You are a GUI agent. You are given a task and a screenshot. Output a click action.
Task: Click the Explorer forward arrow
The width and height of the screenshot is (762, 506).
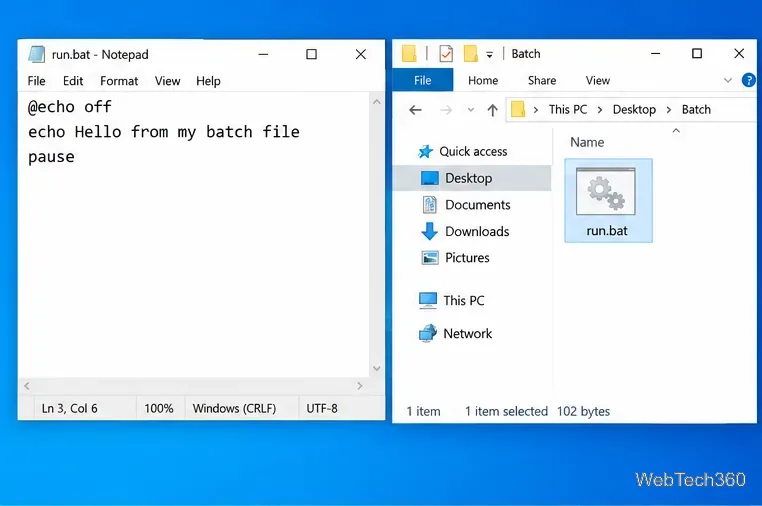click(x=446, y=110)
